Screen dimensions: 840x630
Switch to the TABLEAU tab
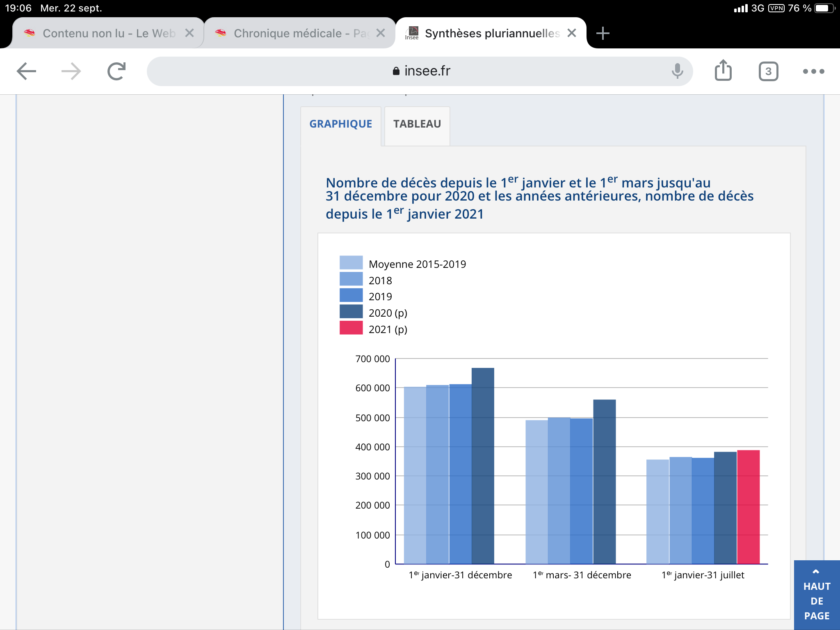[417, 124]
